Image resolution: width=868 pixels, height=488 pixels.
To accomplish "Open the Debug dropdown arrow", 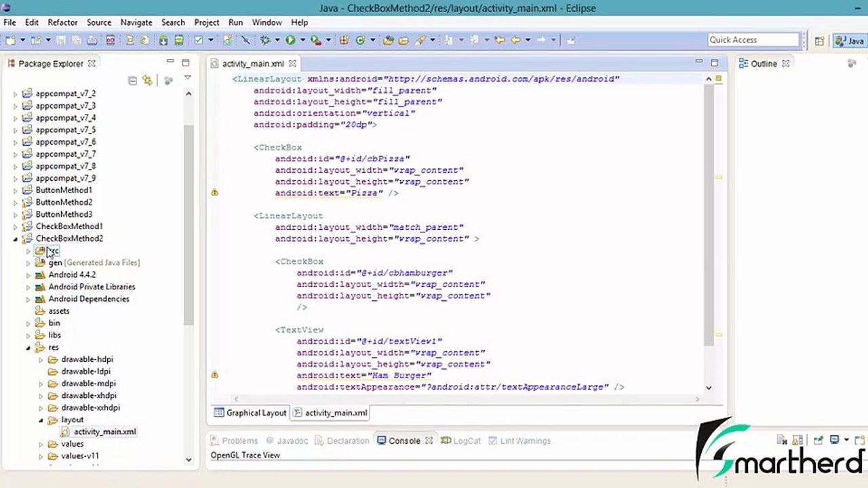I will point(277,40).
